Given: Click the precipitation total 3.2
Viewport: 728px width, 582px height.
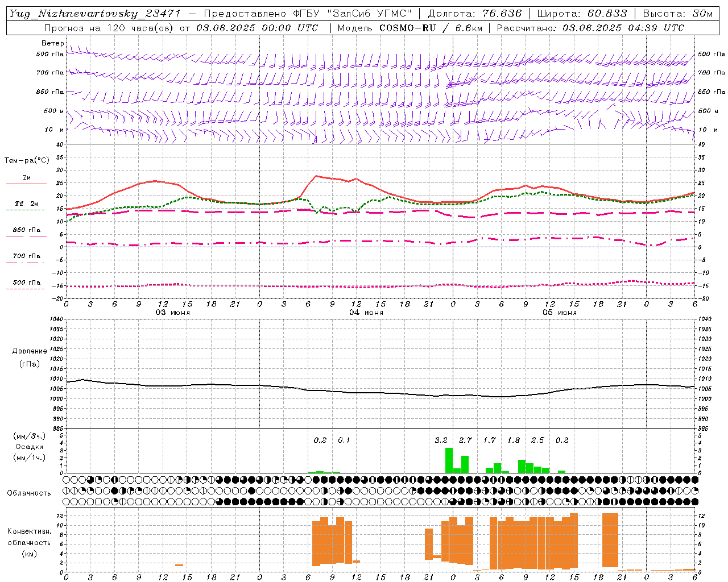Looking at the screenshot, I should pyautogui.click(x=441, y=440).
